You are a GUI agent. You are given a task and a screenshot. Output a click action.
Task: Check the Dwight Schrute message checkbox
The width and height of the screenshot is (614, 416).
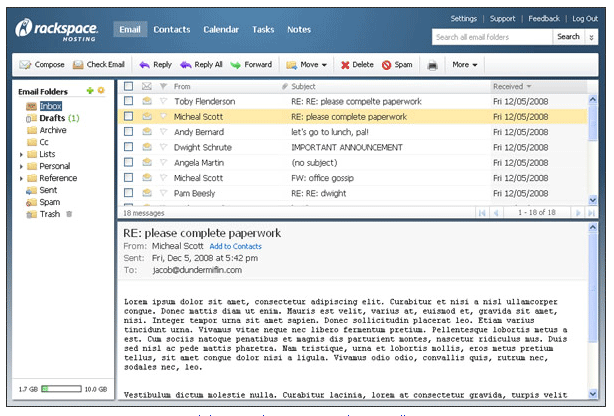(128, 147)
